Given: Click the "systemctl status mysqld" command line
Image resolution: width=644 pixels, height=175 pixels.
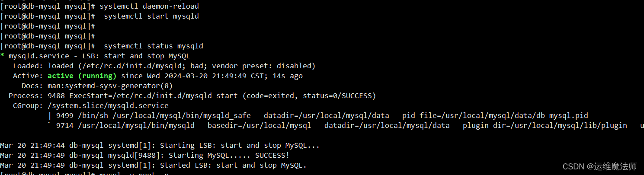Looking at the screenshot, I should coord(154,46).
